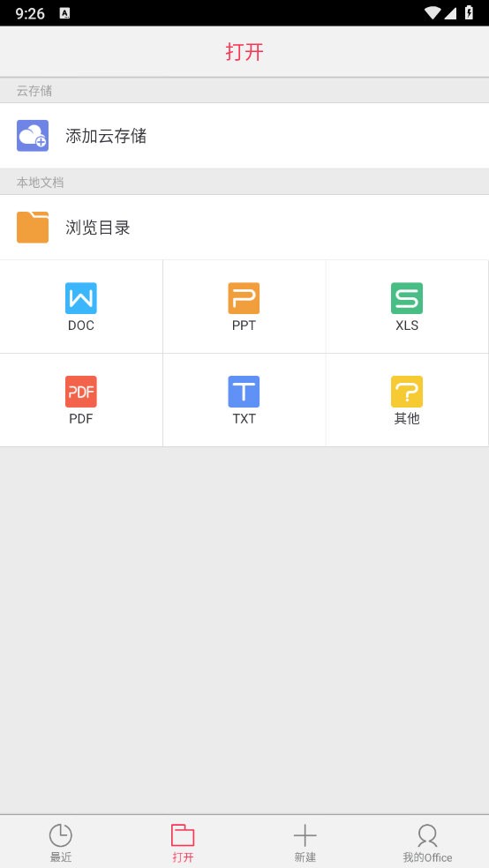Select the 打开 tab in the bottom bar
The width and height of the screenshot is (489, 868).
click(x=183, y=842)
